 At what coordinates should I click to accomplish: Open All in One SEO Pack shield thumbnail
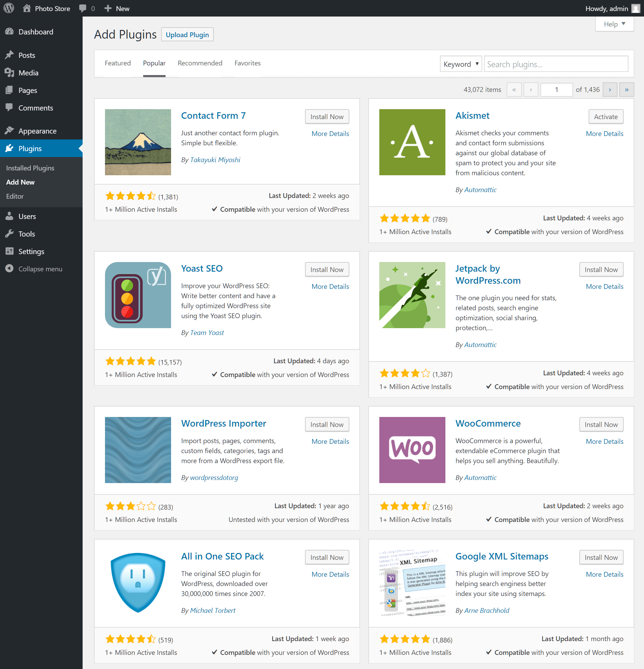tap(138, 583)
